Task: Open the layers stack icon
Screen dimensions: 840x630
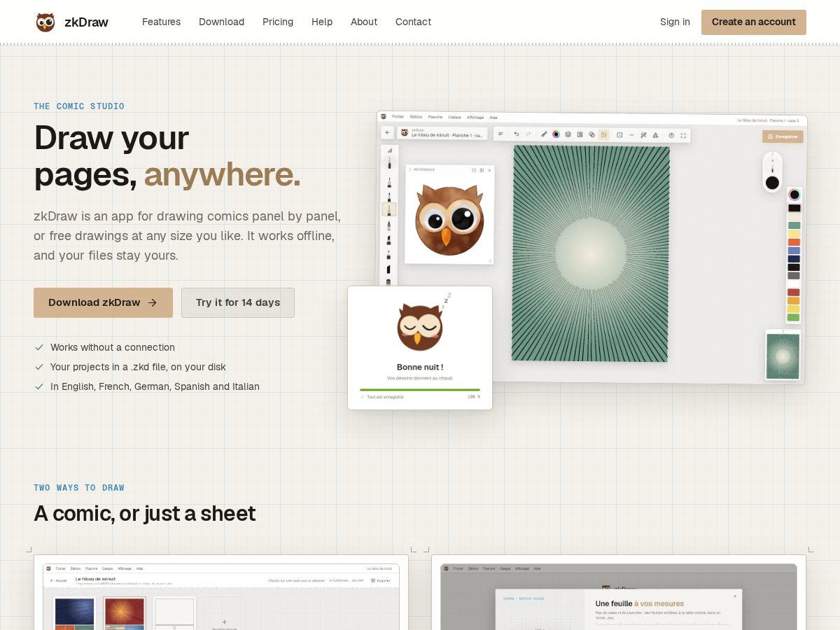Action: coord(568,134)
